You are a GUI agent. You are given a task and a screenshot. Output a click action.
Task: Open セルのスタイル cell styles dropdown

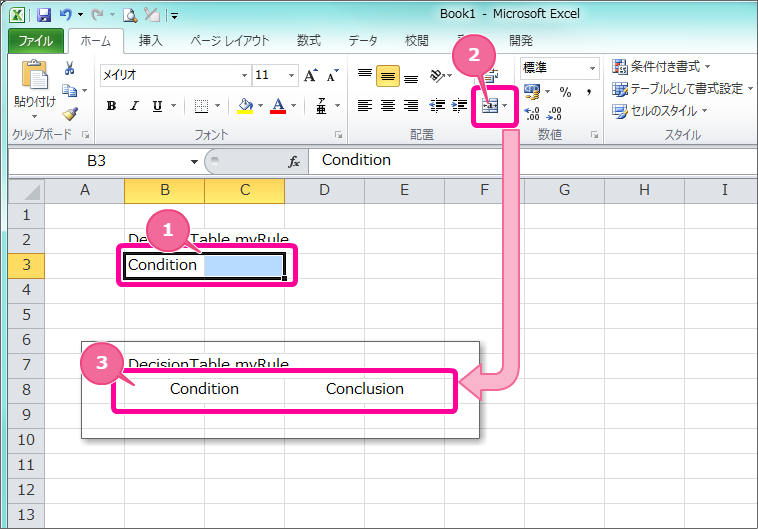[659, 111]
